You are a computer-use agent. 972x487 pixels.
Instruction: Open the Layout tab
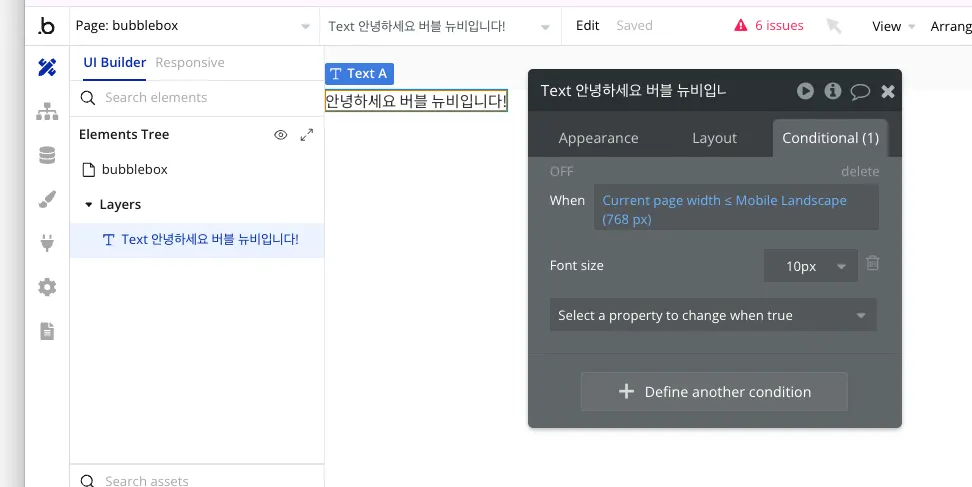pyautogui.click(x=714, y=138)
